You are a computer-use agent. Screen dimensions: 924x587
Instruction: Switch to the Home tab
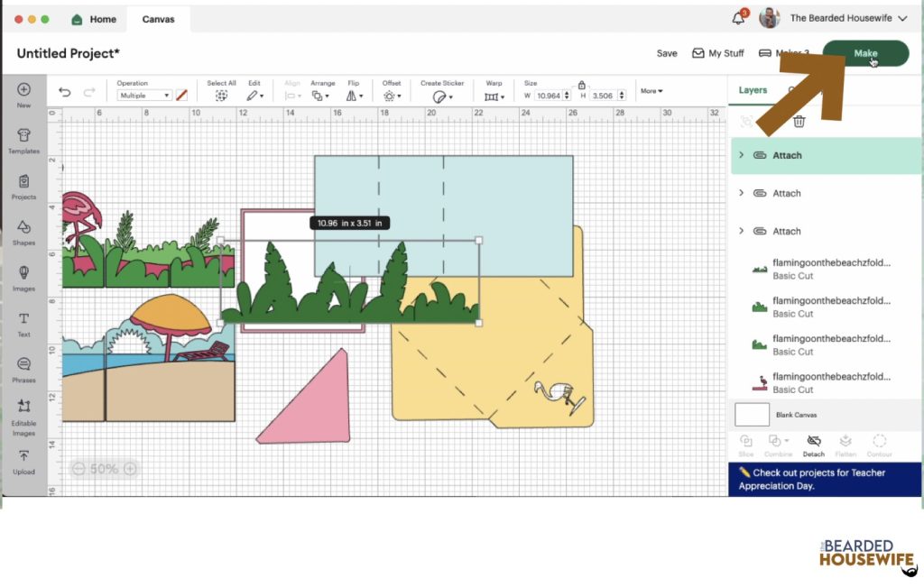coord(94,20)
